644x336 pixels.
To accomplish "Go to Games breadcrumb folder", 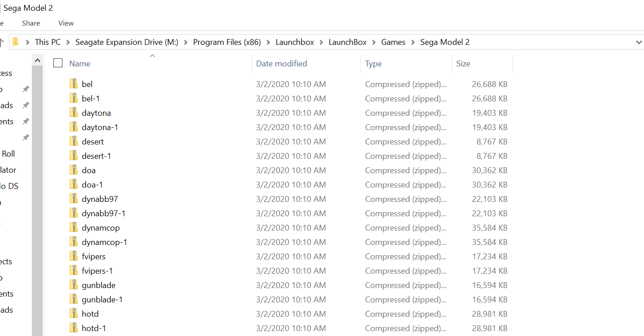I will point(393,42).
